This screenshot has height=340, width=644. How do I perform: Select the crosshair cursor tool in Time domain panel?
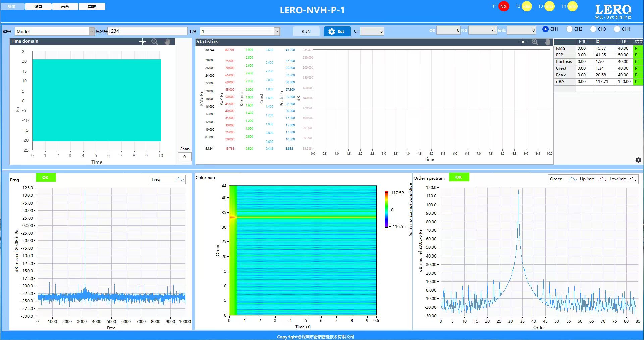pos(143,42)
